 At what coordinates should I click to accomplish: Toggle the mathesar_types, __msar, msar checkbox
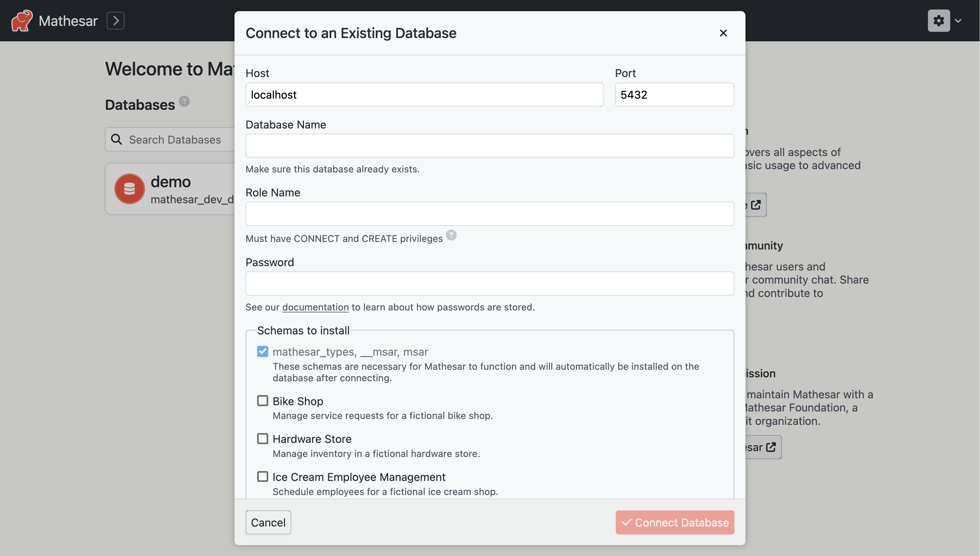pyautogui.click(x=262, y=352)
